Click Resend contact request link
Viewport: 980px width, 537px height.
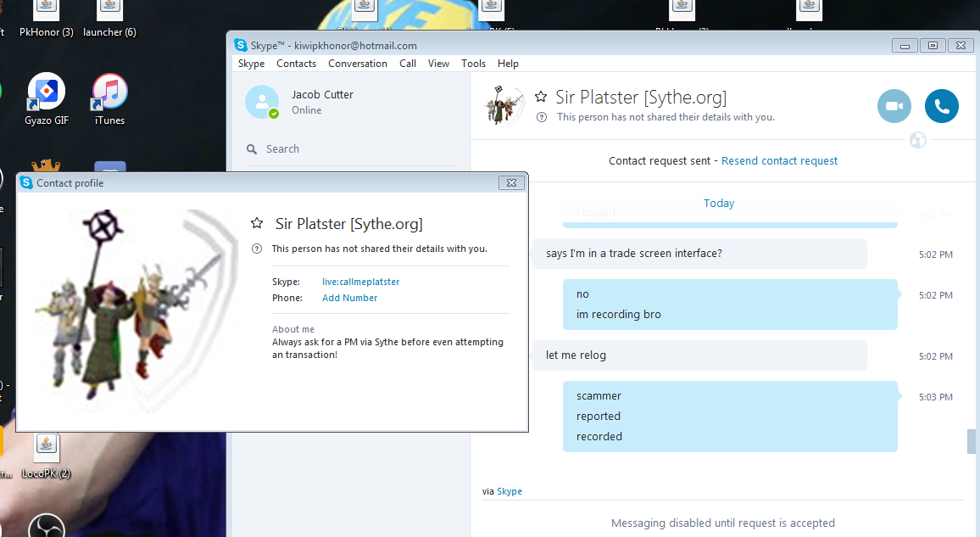779,160
